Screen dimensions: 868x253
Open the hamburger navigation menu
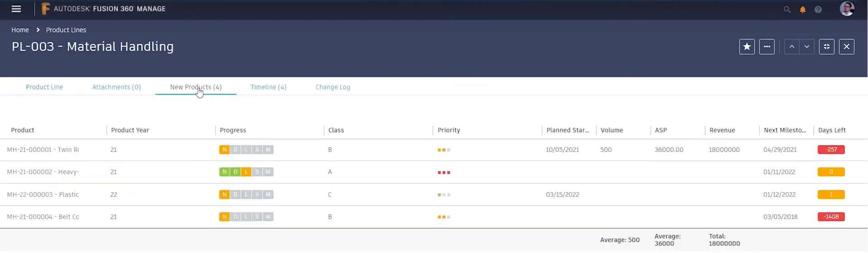click(16, 9)
